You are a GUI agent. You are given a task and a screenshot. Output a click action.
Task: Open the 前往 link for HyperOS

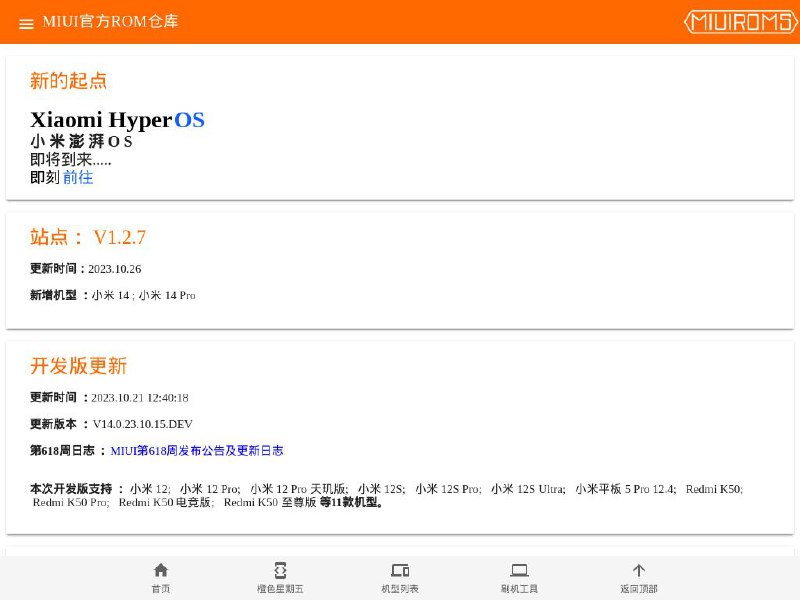tap(77, 177)
